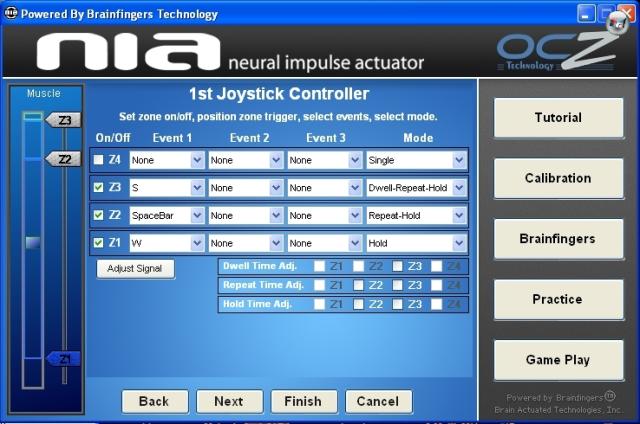Image resolution: width=640 pixels, height=424 pixels.
Task: Disable the Z2 zone checkbox
Action: [x=98, y=215]
